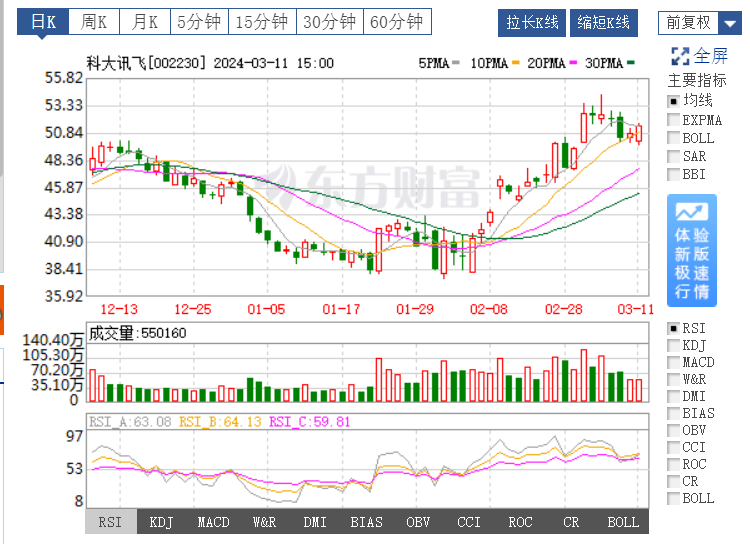Switch to the 月K tab
Screen dimensions: 750x544
point(144,22)
